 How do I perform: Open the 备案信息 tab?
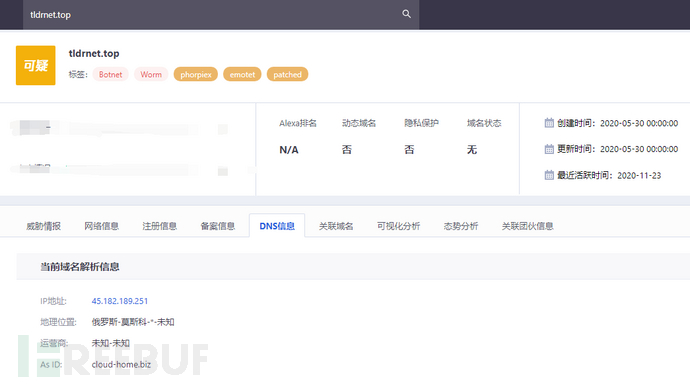[x=218, y=226]
